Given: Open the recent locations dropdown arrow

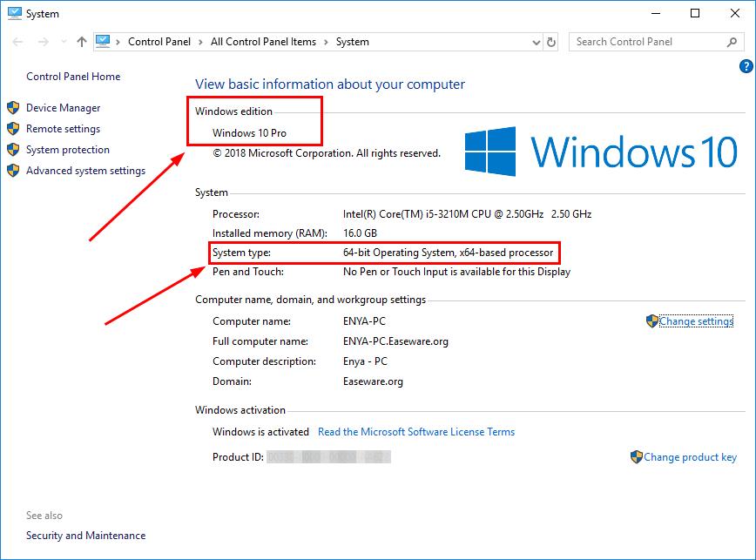Looking at the screenshot, I should click(62, 42).
